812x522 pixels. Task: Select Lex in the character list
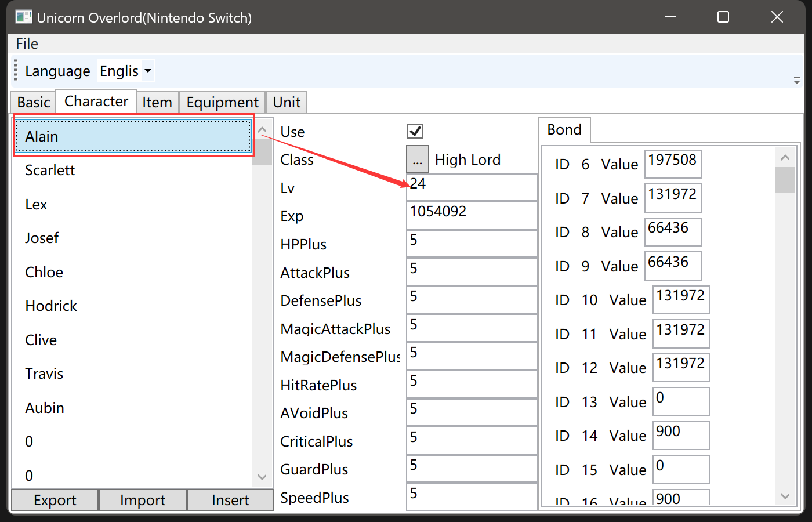tap(133, 204)
